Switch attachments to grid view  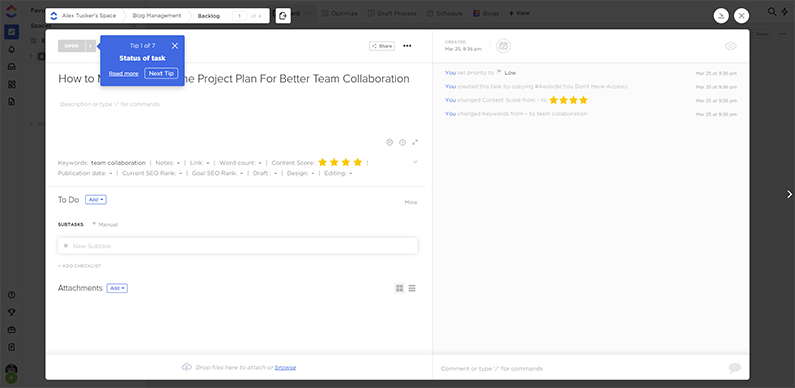(x=400, y=288)
